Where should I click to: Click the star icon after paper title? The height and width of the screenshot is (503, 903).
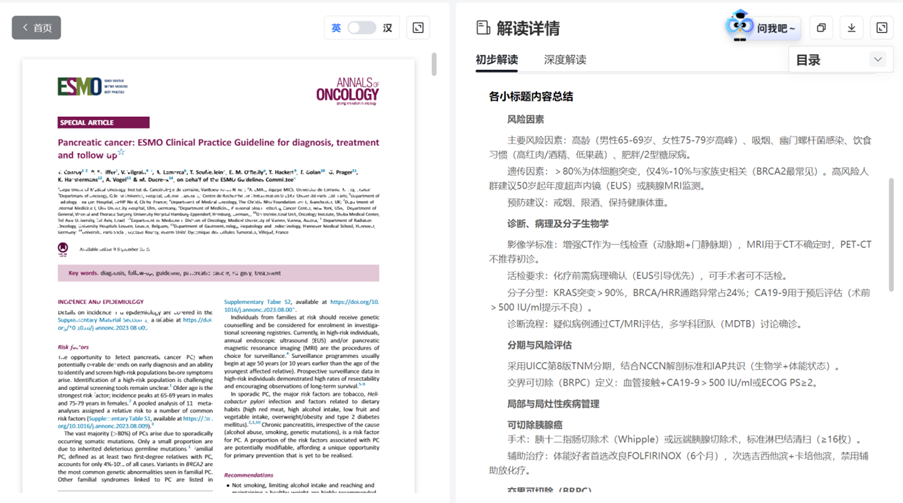(x=121, y=153)
